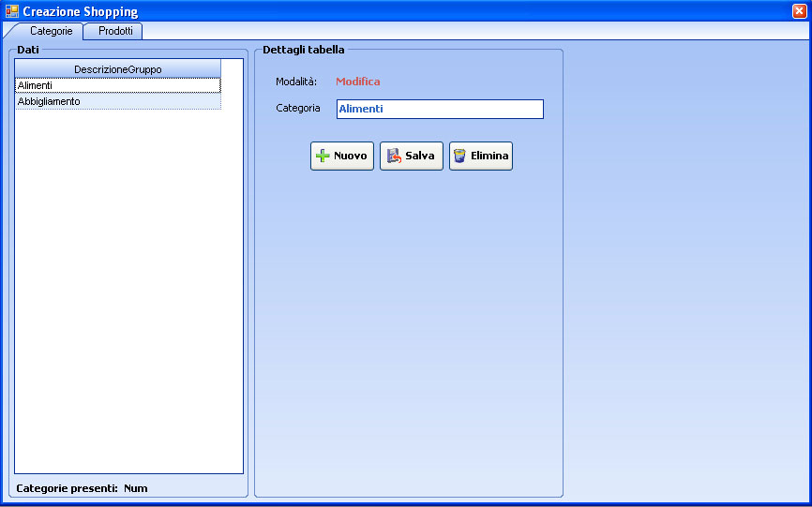812x507 pixels.
Task: Switch to the Categorie tab
Action: tap(51, 31)
